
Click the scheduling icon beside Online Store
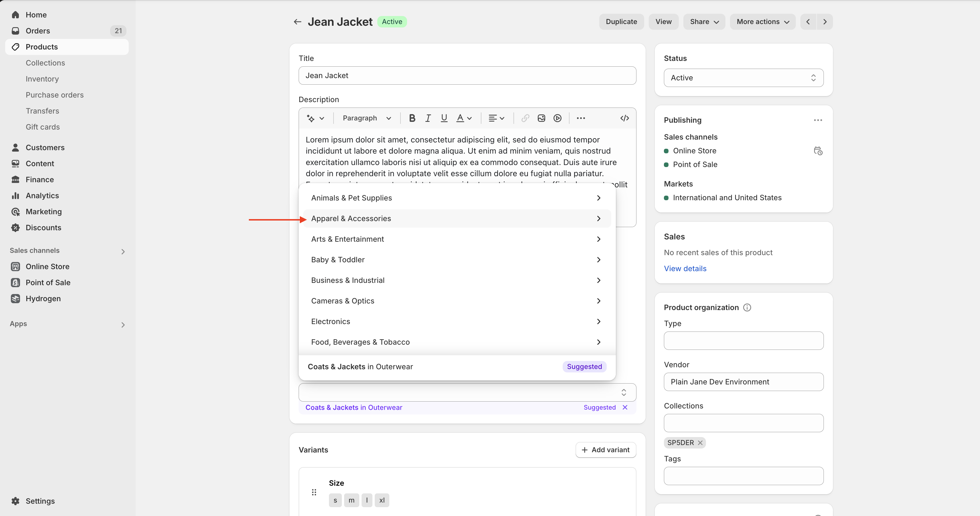click(x=818, y=151)
